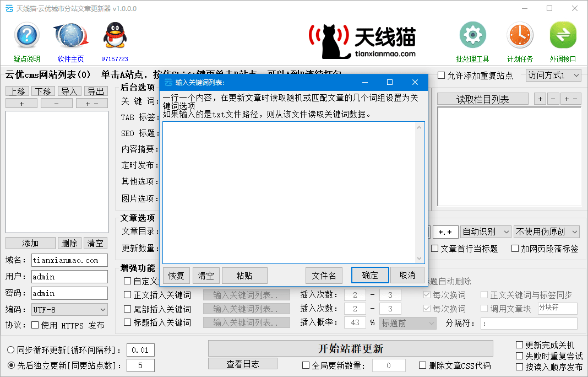Click 下移 button

43,91
